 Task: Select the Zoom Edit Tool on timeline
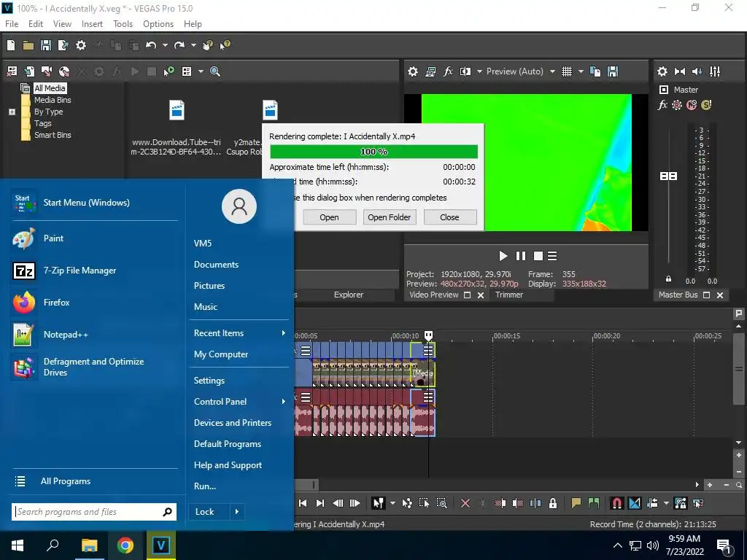coord(441,503)
